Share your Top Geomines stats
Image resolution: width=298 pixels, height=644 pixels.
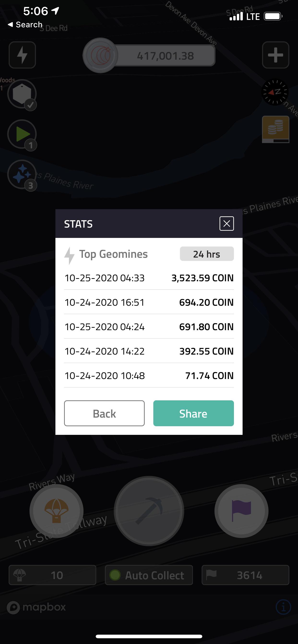(193, 413)
